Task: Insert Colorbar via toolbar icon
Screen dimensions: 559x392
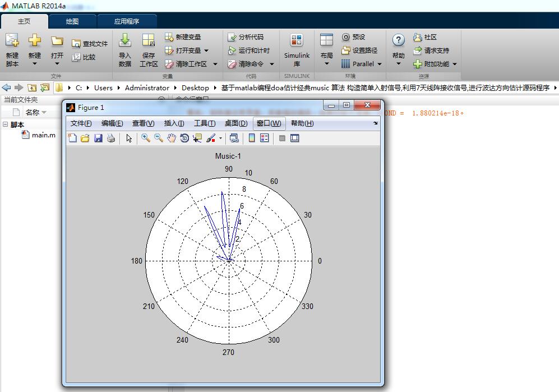Action: click(252, 138)
